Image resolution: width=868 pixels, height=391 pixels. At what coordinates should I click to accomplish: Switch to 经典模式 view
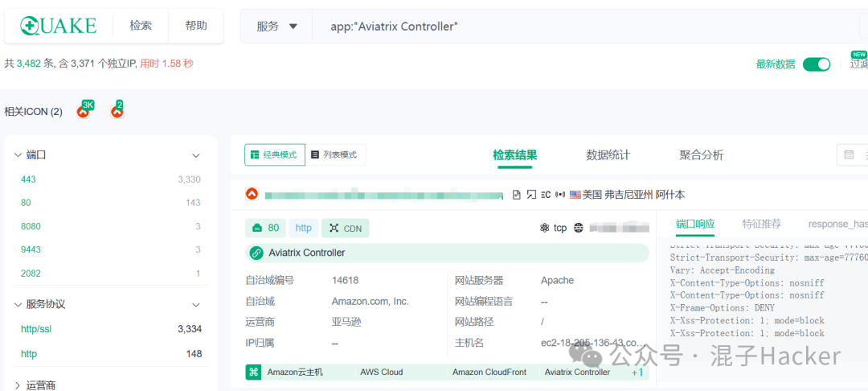click(x=275, y=154)
